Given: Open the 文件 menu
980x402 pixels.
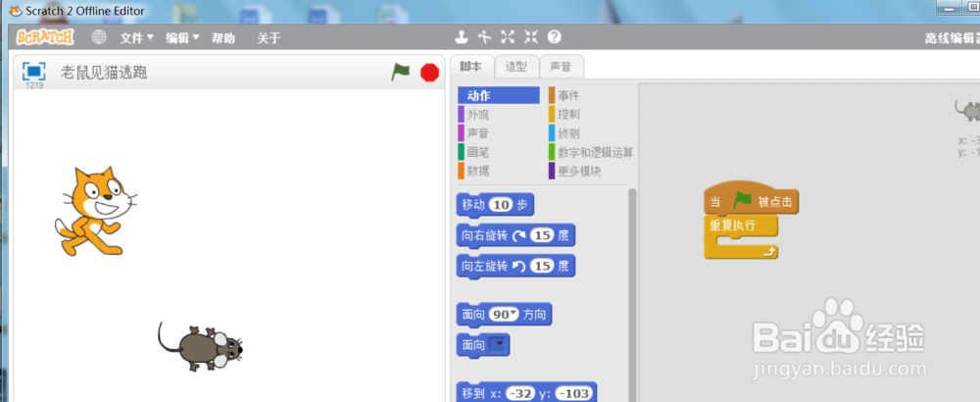Looking at the screenshot, I should (x=137, y=38).
